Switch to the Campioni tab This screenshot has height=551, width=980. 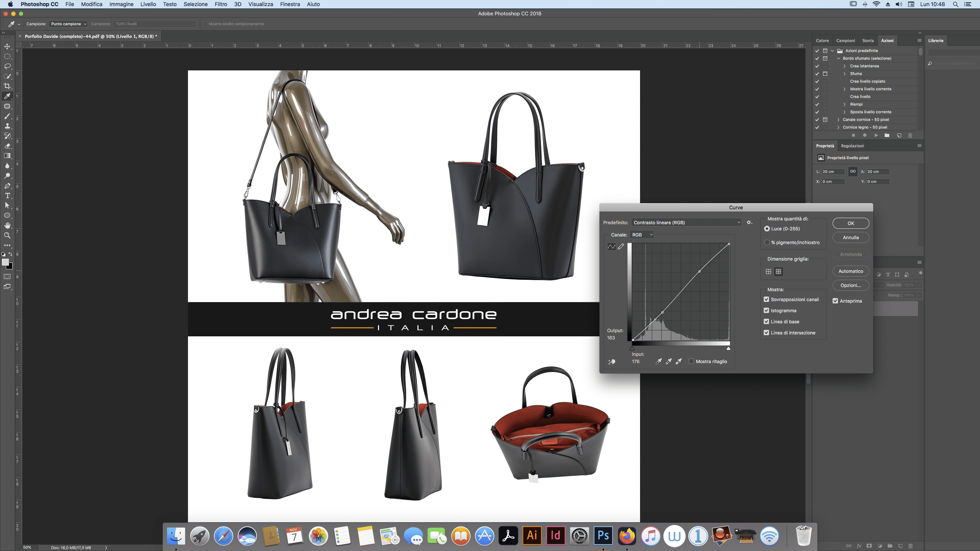coord(845,41)
